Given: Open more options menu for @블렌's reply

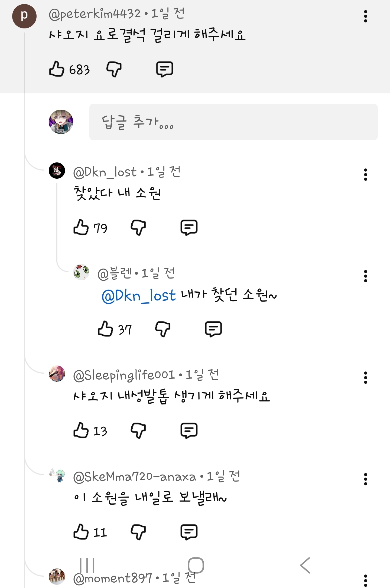Looking at the screenshot, I should (365, 276).
